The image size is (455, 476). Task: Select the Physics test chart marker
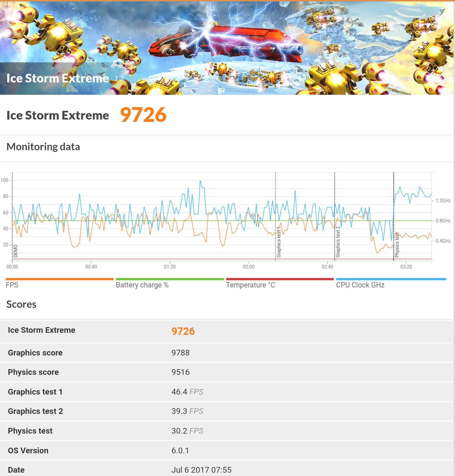tap(397, 245)
